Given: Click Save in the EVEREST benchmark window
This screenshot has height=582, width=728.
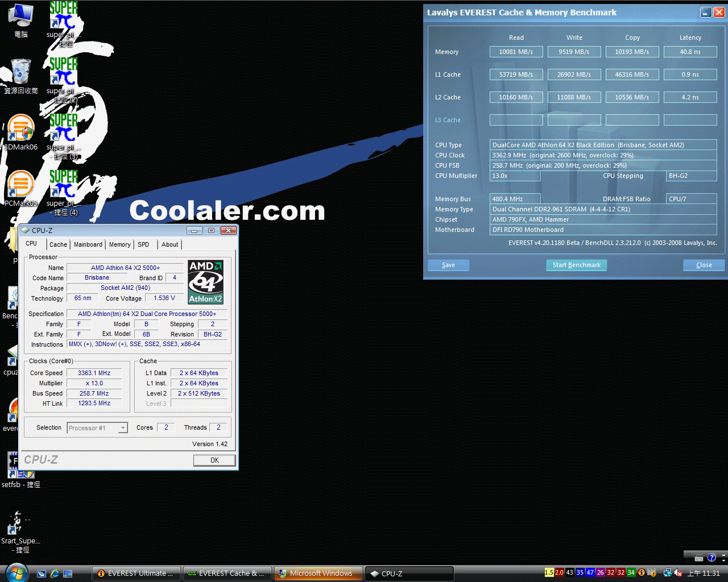Looking at the screenshot, I should pos(448,265).
